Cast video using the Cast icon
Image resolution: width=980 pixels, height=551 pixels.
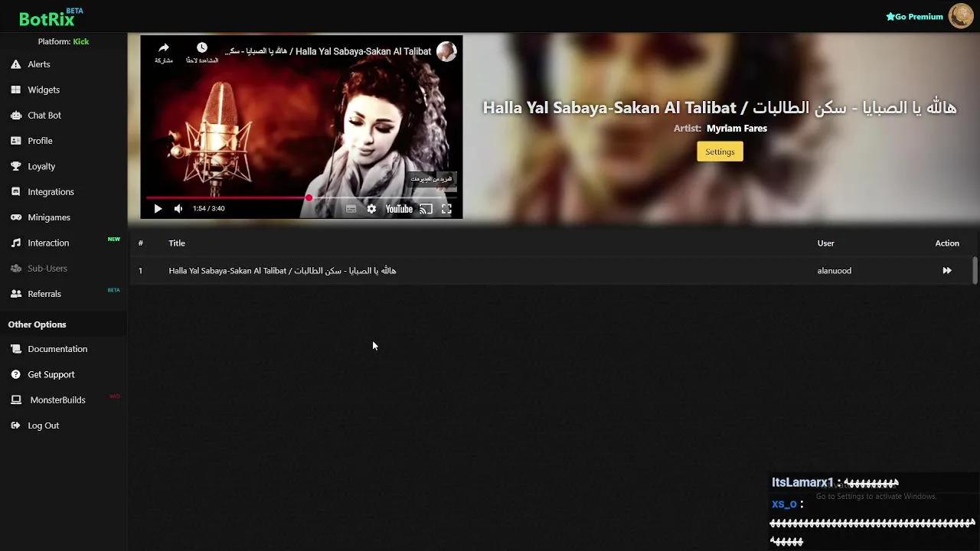coord(426,209)
